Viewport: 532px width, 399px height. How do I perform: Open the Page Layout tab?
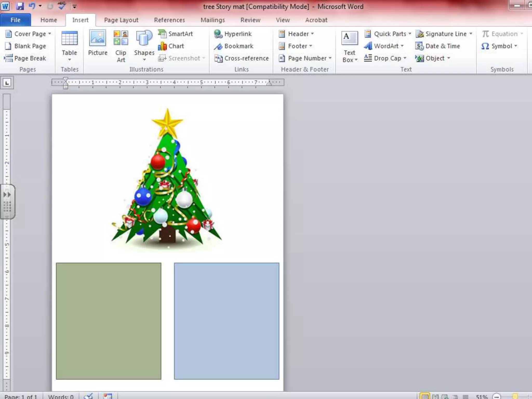point(121,20)
